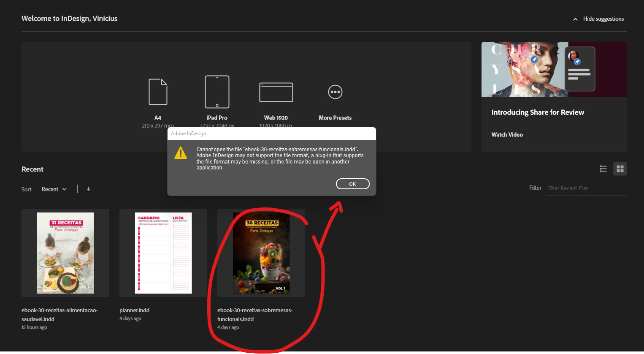Screen dimensions: 644x354
Task: Click the Welcome to InDesign, Vinicius heading
Action: [x=70, y=19]
